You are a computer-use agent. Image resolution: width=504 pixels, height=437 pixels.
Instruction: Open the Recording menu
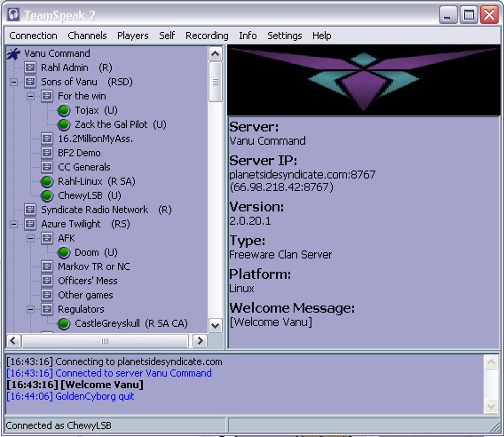(x=207, y=36)
